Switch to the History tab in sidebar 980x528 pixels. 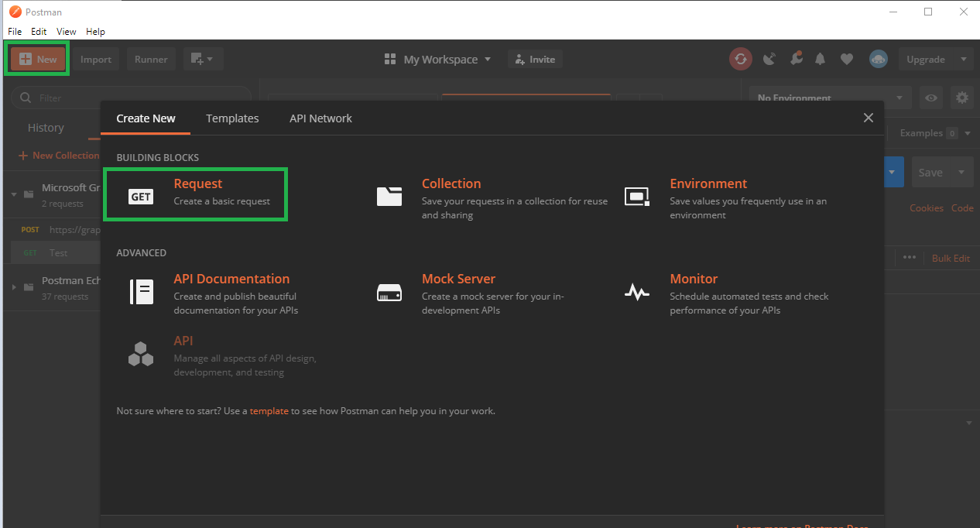coord(46,128)
